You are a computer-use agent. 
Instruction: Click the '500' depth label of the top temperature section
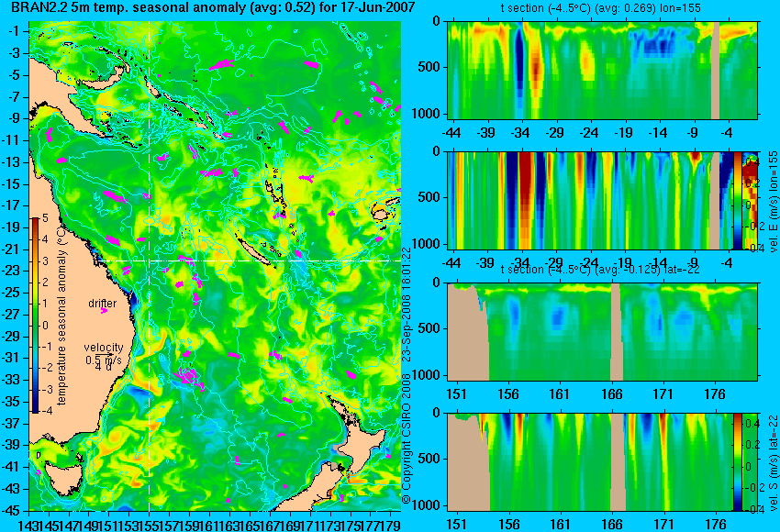coord(429,67)
